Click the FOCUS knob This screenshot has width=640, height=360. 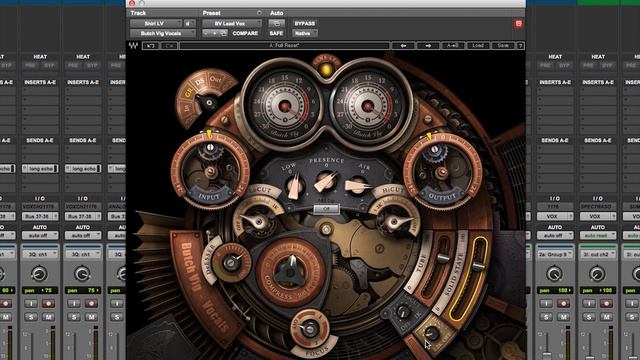coord(310,328)
